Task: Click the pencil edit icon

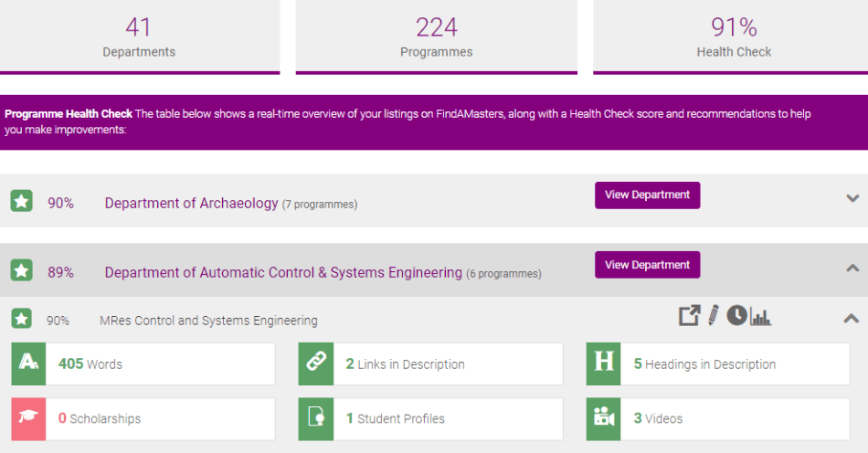Action: click(713, 316)
